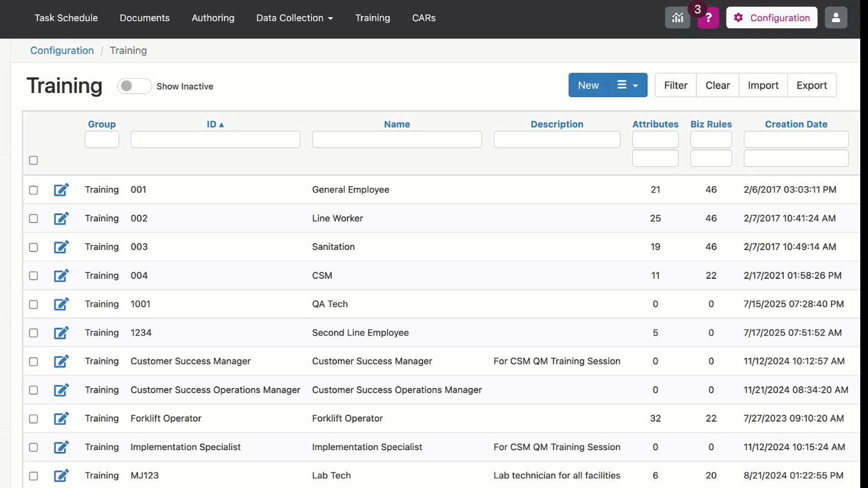Click the Import button

click(763, 86)
